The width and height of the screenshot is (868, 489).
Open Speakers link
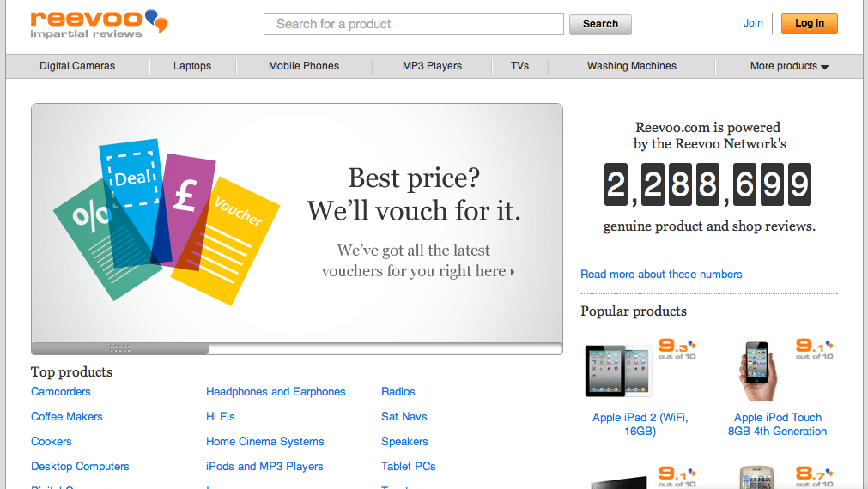pos(404,442)
